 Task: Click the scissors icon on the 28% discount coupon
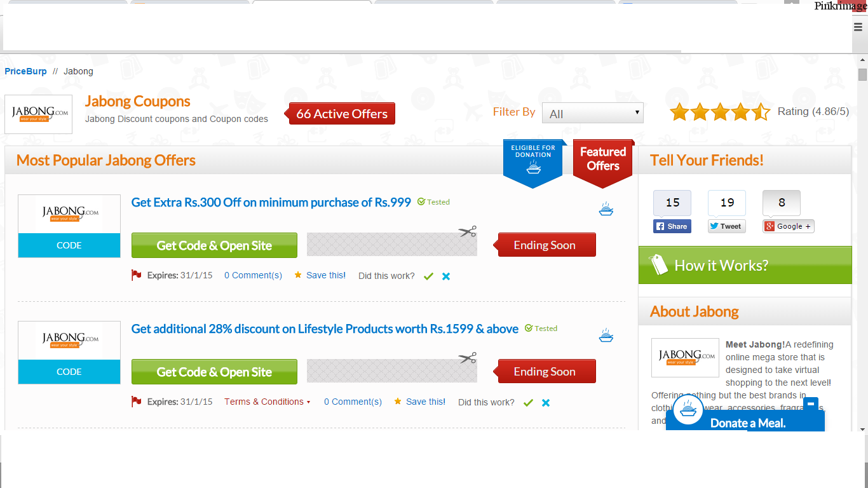(x=468, y=358)
